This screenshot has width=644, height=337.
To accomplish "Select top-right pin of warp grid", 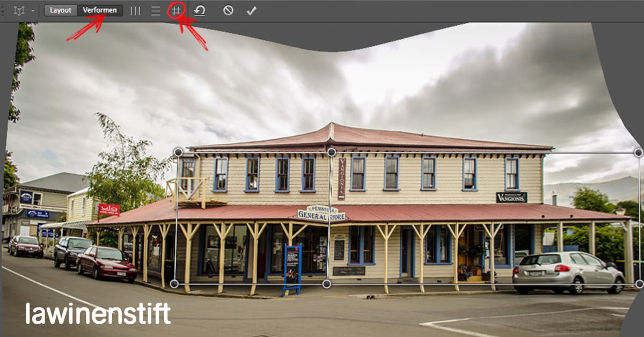I will pyautogui.click(x=639, y=152).
